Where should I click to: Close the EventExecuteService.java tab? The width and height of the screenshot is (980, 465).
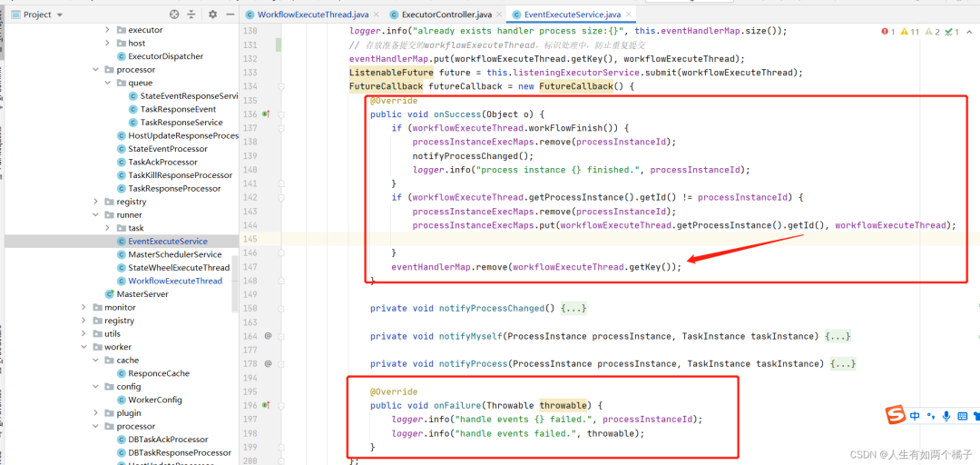(x=628, y=14)
